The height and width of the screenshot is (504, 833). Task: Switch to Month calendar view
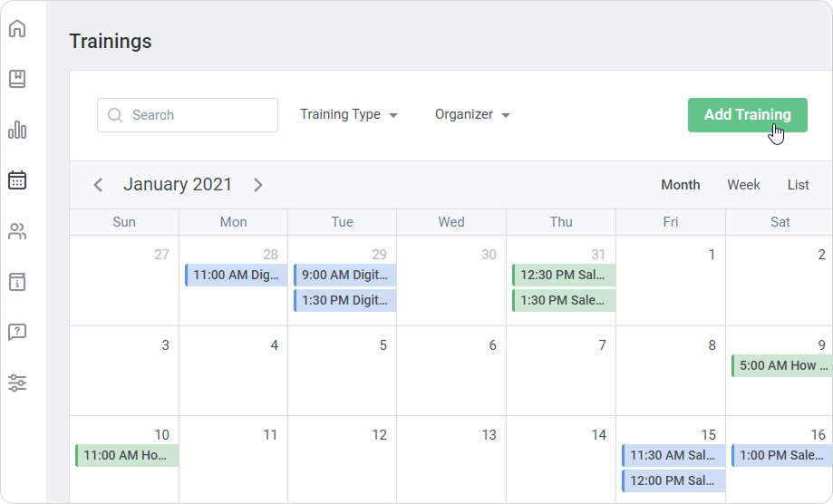pos(680,185)
